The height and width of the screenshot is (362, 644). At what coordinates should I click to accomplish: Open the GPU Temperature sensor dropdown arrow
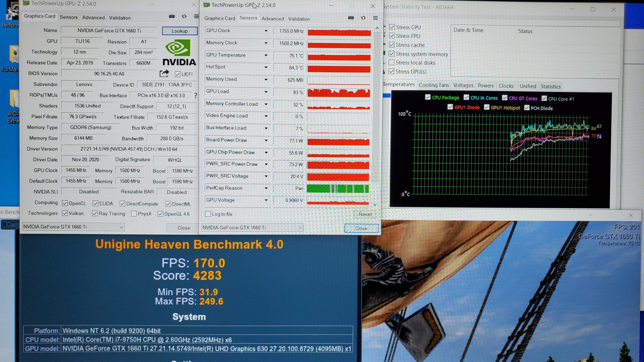266,55
